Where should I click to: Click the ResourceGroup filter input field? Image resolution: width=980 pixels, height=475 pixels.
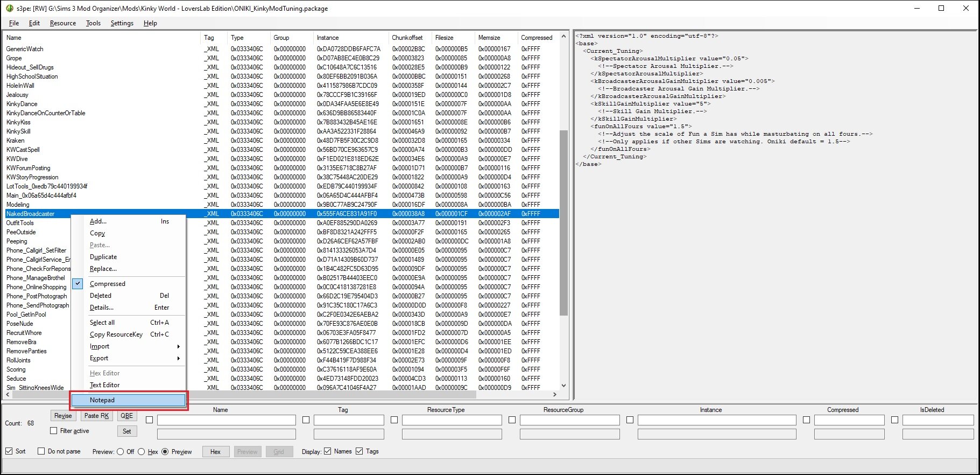(x=569, y=420)
